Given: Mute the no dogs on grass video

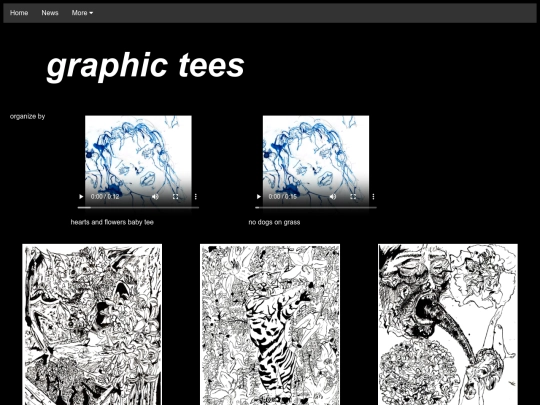Looking at the screenshot, I should 333,197.
